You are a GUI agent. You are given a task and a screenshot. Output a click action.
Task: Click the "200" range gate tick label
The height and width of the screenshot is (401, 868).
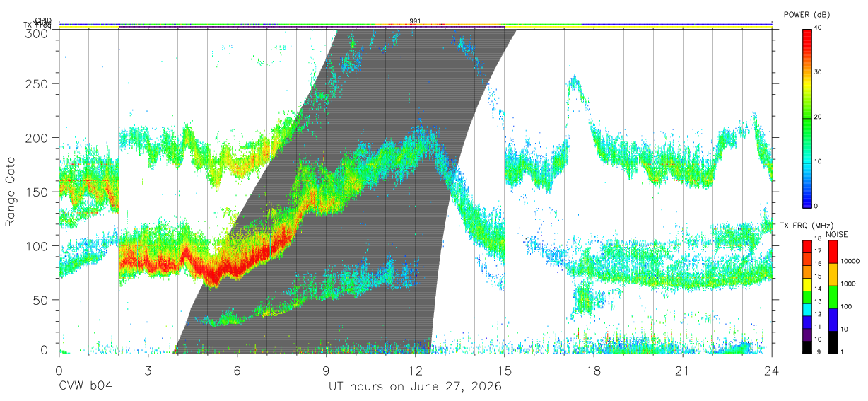coord(37,138)
